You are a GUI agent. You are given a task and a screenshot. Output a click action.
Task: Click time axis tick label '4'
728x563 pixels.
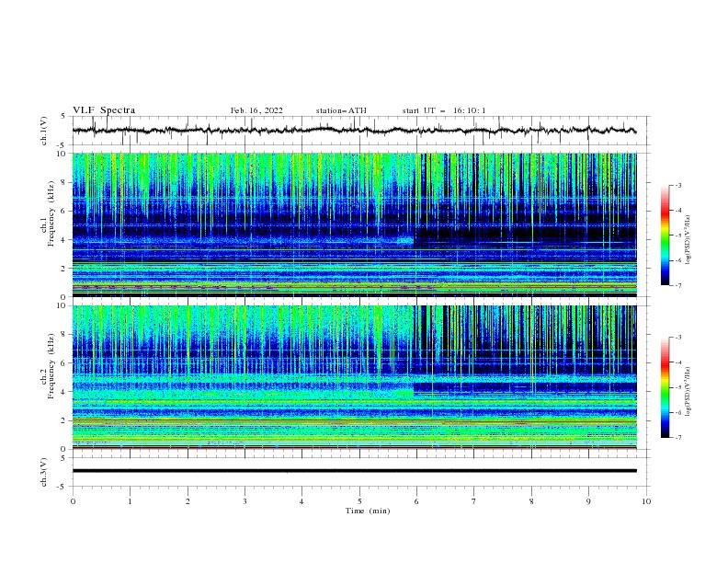point(301,501)
